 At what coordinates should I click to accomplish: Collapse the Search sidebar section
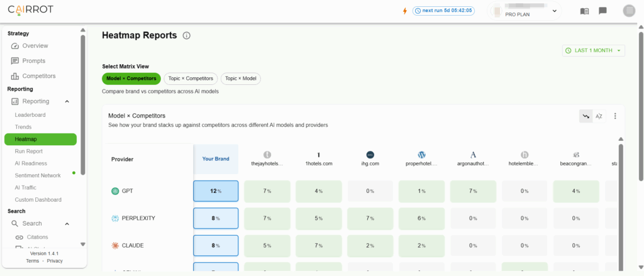(x=67, y=224)
